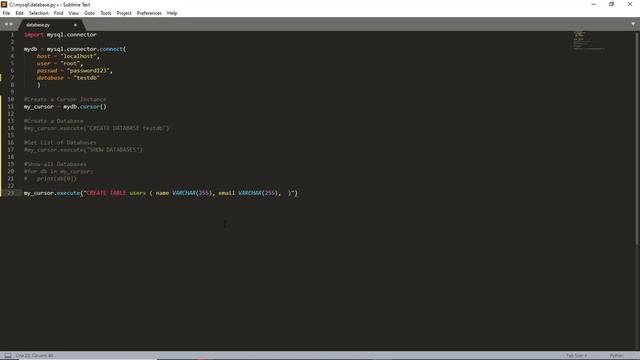The image size is (640, 360).
Task: Click the "root" string on line 5
Action: click(70, 64)
